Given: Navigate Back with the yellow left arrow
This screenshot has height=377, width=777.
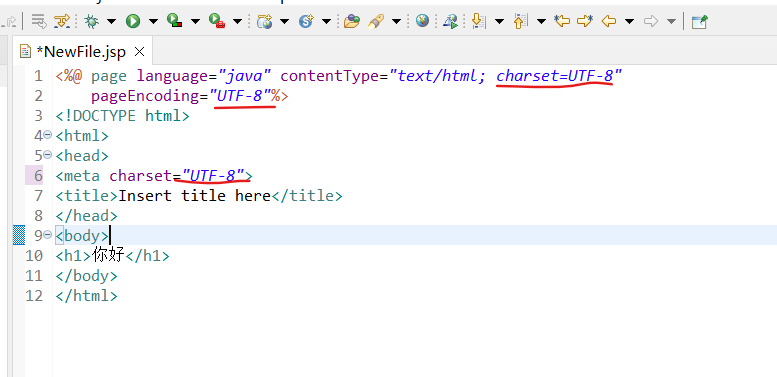Looking at the screenshot, I should point(609,21).
